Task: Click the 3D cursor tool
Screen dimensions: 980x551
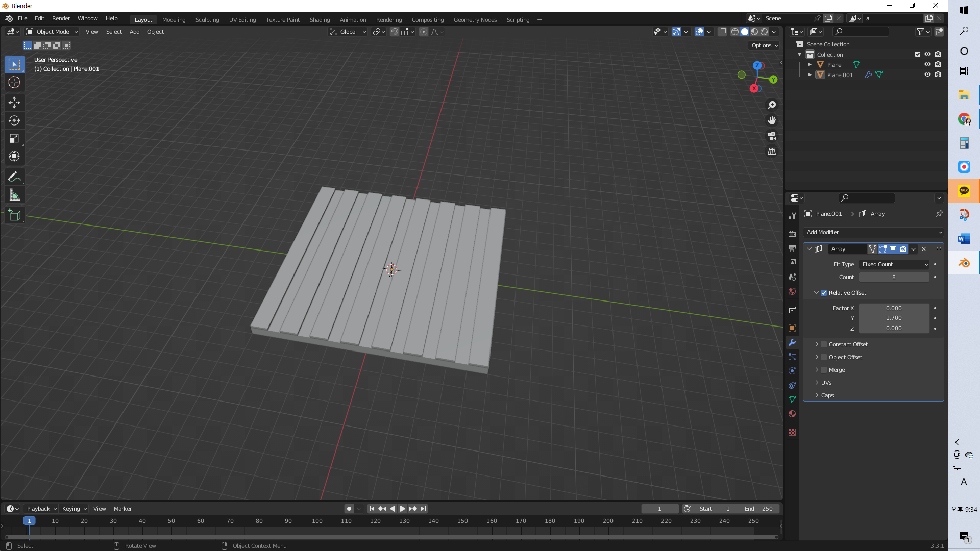Action: [14, 82]
